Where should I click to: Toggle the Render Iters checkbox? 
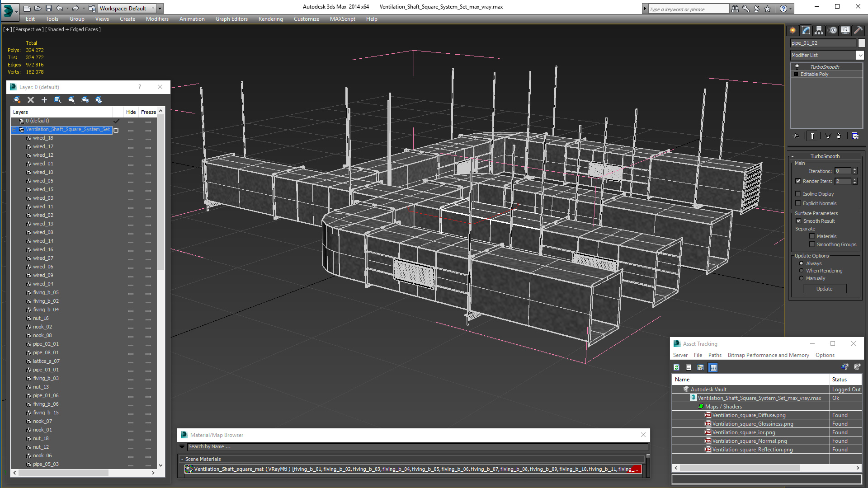point(798,181)
